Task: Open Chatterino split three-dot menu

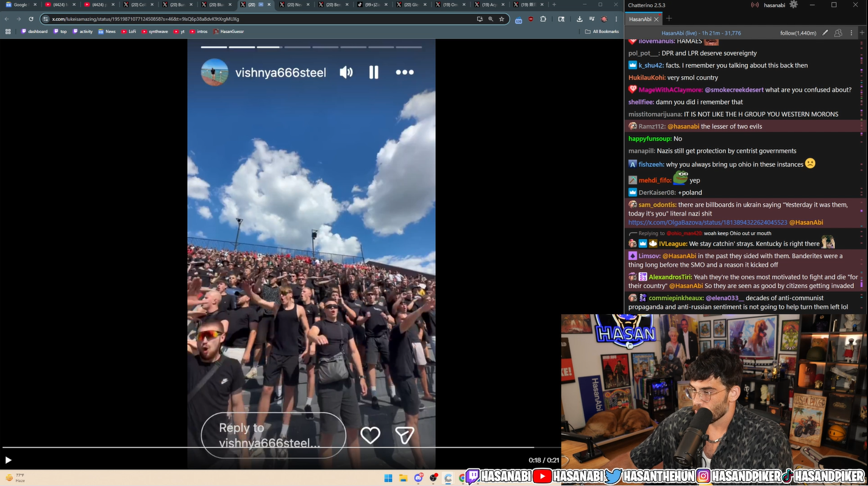Action: point(852,33)
